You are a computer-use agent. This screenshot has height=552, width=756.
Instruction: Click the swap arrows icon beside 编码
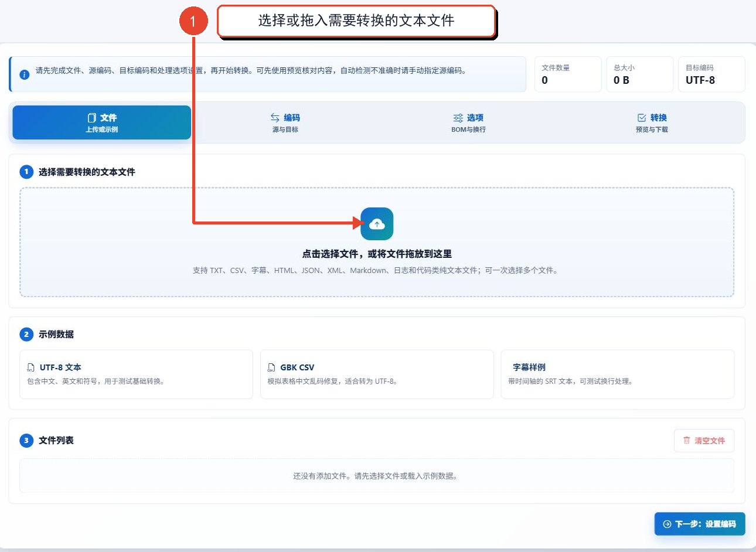pos(275,118)
